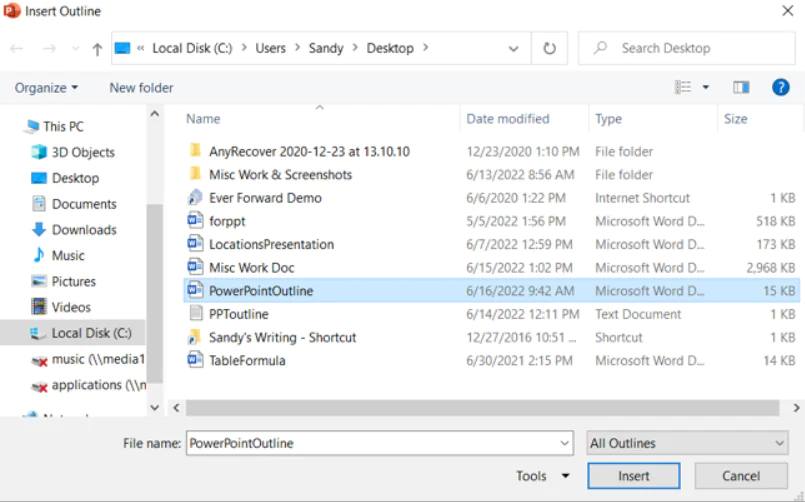
Task: Open Help via the blue question icon
Action: point(781,88)
